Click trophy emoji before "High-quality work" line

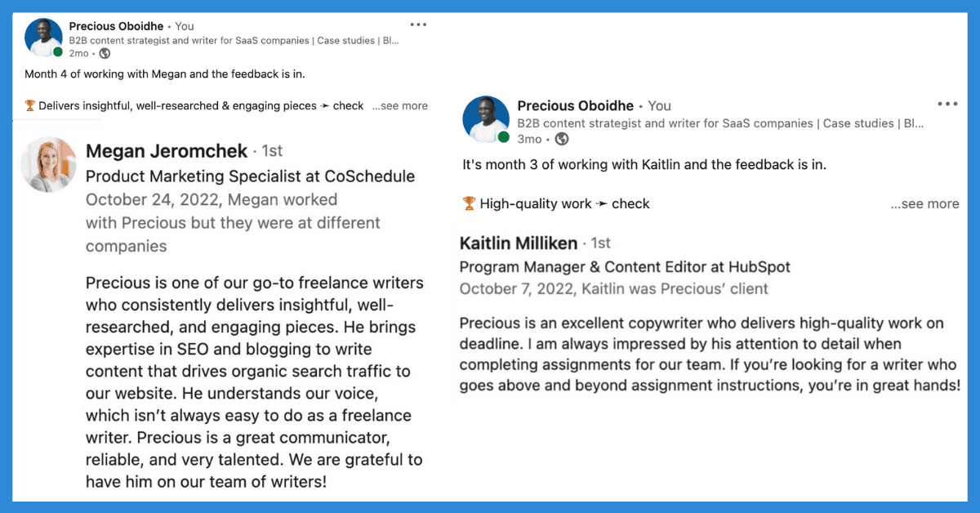click(x=469, y=203)
